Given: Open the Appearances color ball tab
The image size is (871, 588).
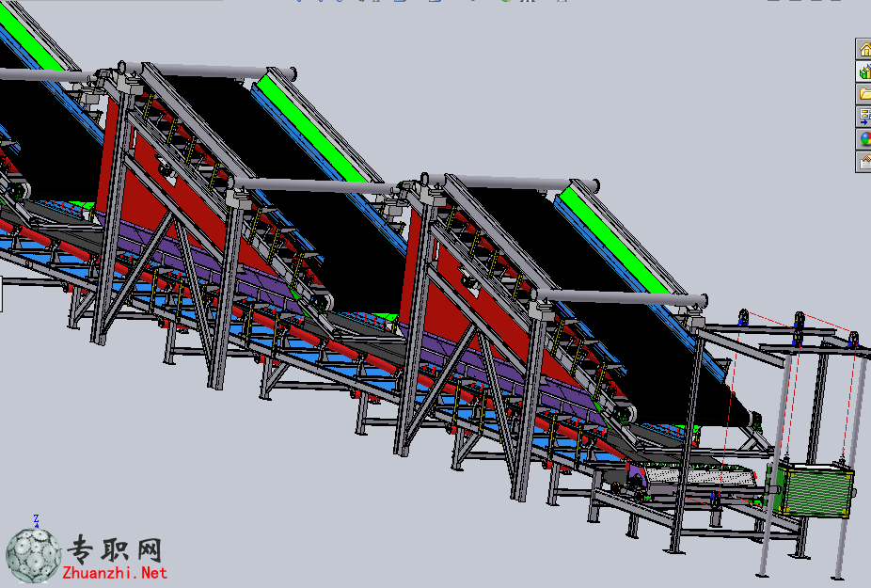Looking at the screenshot, I should pos(863,139).
